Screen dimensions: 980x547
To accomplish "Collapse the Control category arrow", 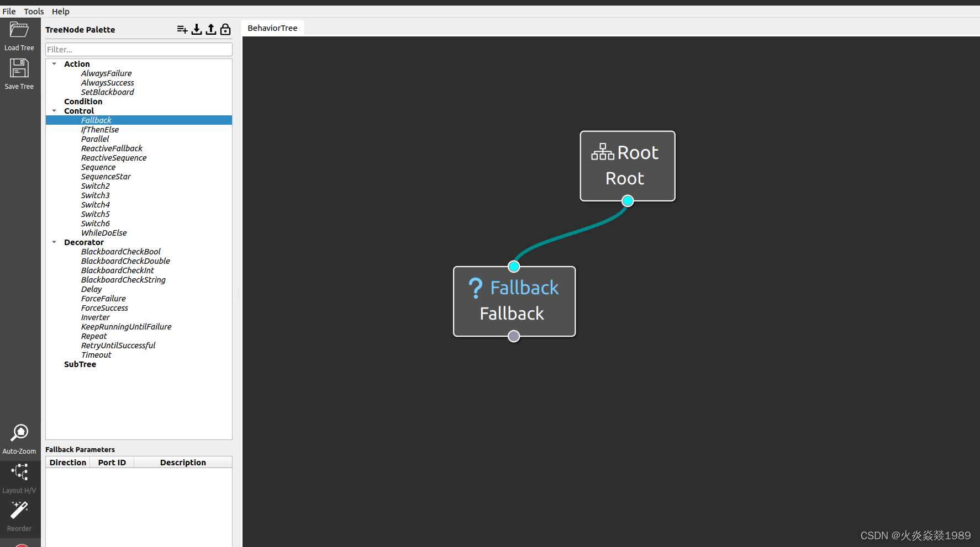I will click(54, 111).
